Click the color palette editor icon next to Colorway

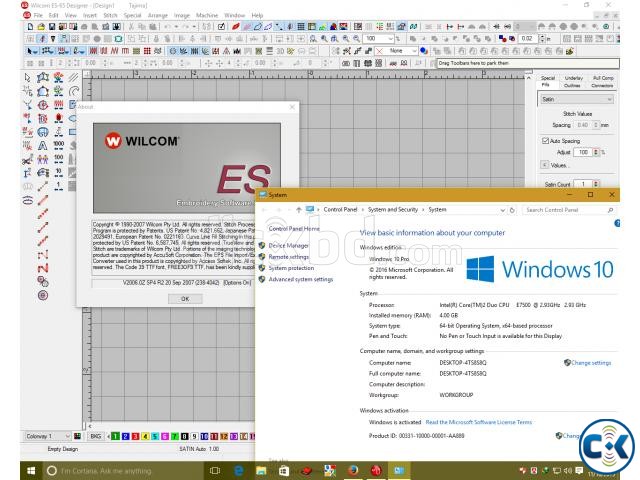(x=77, y=436)
